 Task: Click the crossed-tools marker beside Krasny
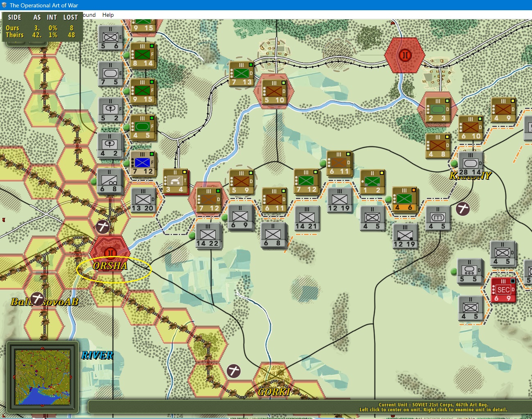pos(463,209)
